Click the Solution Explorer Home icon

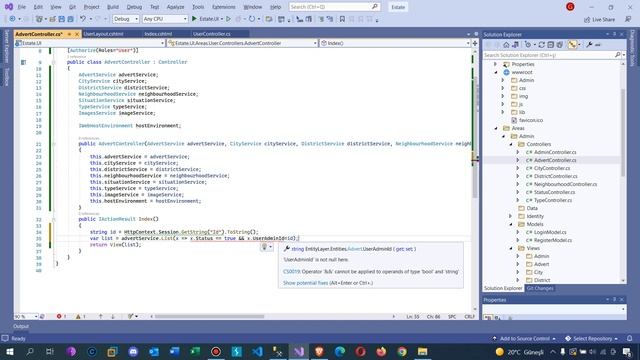[506, 45]
